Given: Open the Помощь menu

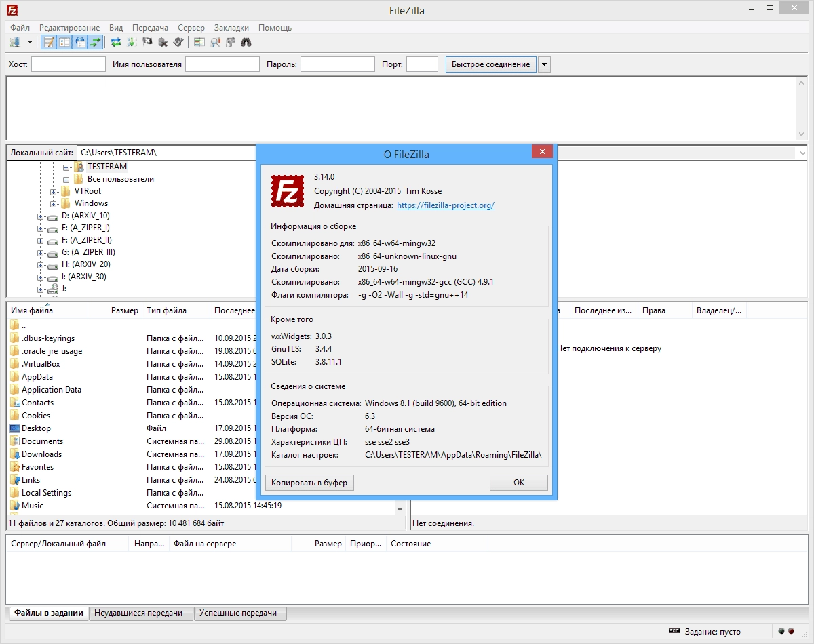Looking at the screenshot, I should (x=275, y=28).
